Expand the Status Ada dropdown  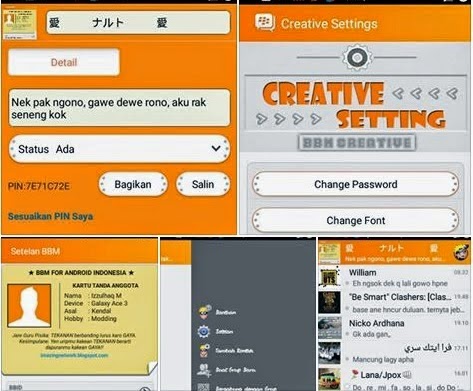coord(119,149)
